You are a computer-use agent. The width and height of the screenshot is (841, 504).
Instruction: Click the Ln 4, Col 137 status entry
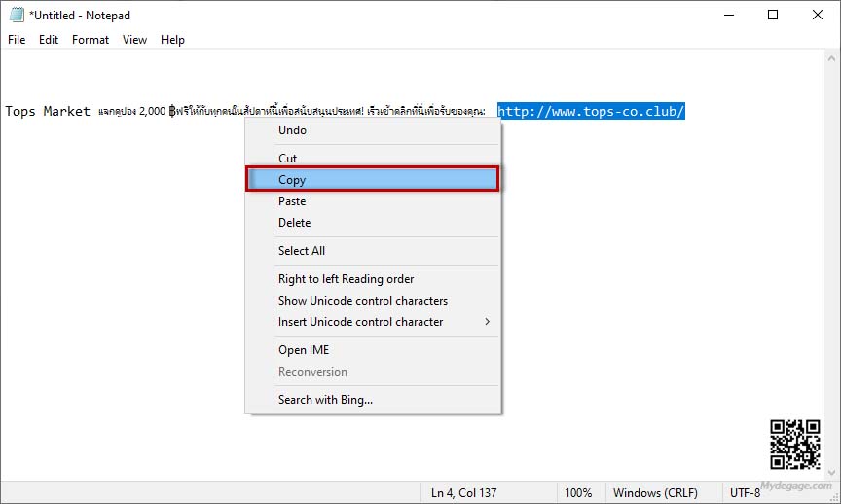coord(464,492)
